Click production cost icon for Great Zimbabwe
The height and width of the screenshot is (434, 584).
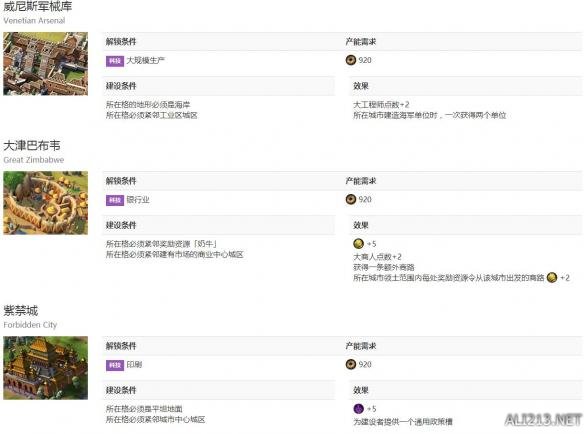tap(351, 199)
